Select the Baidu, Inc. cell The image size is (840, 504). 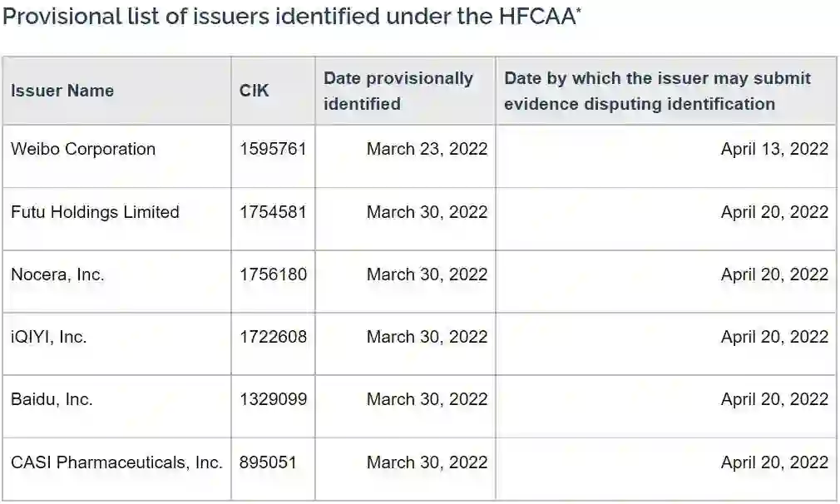pyautogui.click(x=52, y=399)
